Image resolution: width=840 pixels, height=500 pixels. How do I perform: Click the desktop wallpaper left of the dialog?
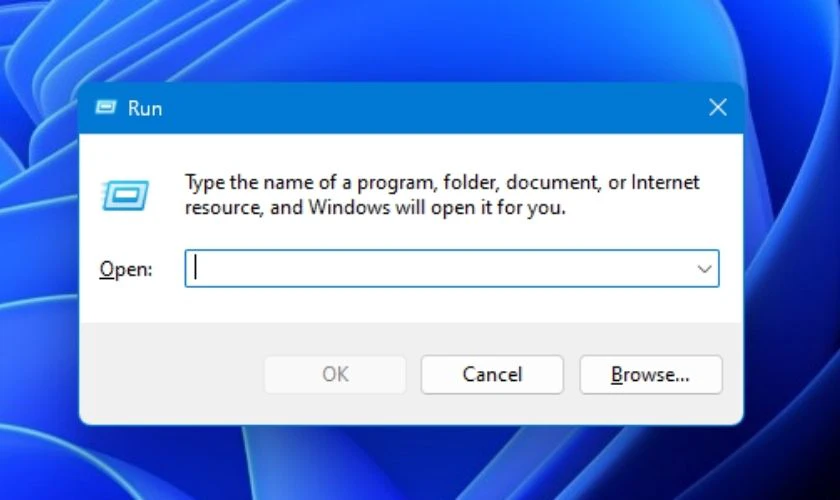(x=38, y=250)
